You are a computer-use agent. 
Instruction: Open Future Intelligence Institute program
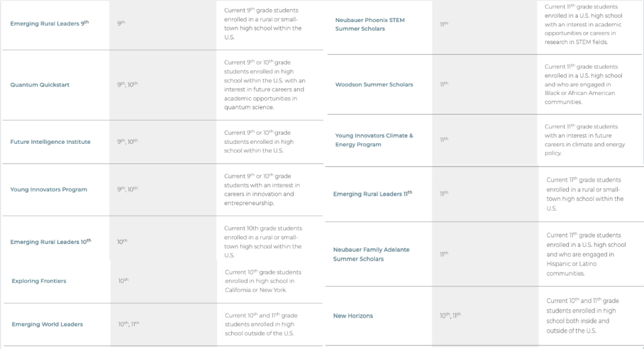pos(50,142)
